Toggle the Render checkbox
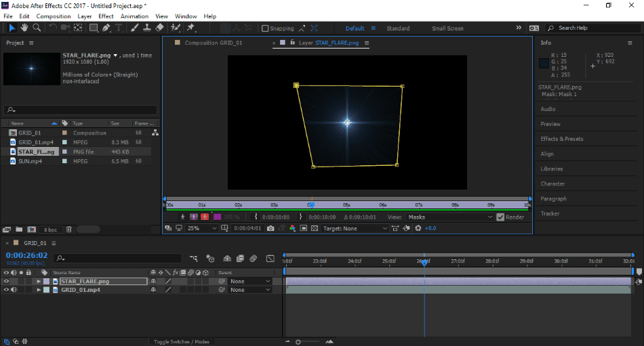This screenshot has height=346, width=644. click(500, 217)
